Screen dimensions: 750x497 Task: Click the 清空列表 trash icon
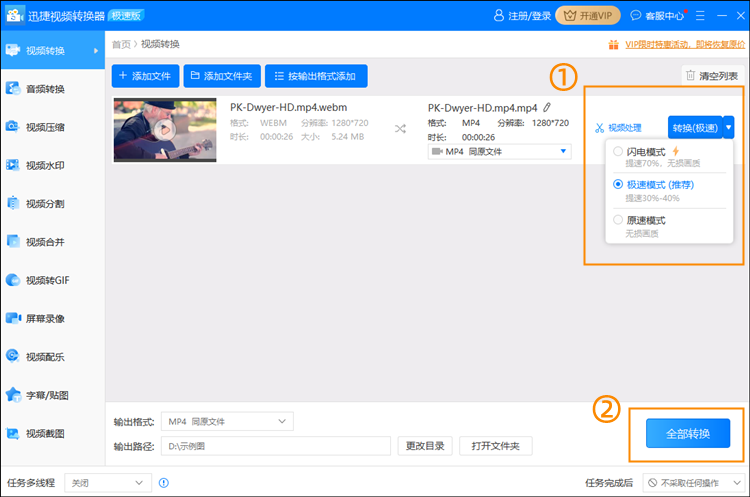click(690, 76)
